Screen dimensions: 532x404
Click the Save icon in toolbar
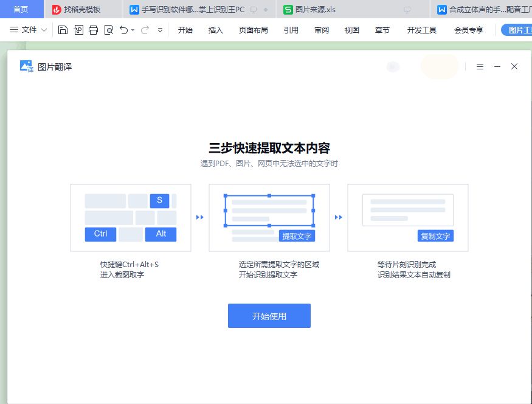point(63,30)
